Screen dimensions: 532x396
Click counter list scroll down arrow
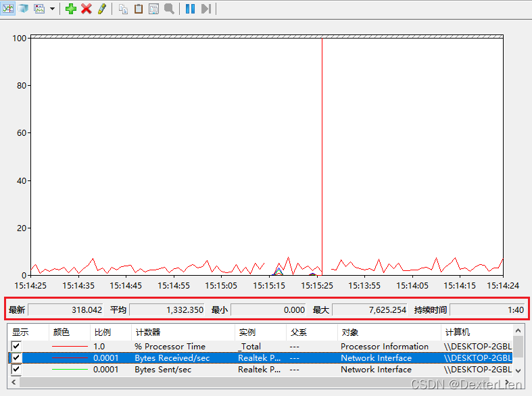[x=518, y=370]
